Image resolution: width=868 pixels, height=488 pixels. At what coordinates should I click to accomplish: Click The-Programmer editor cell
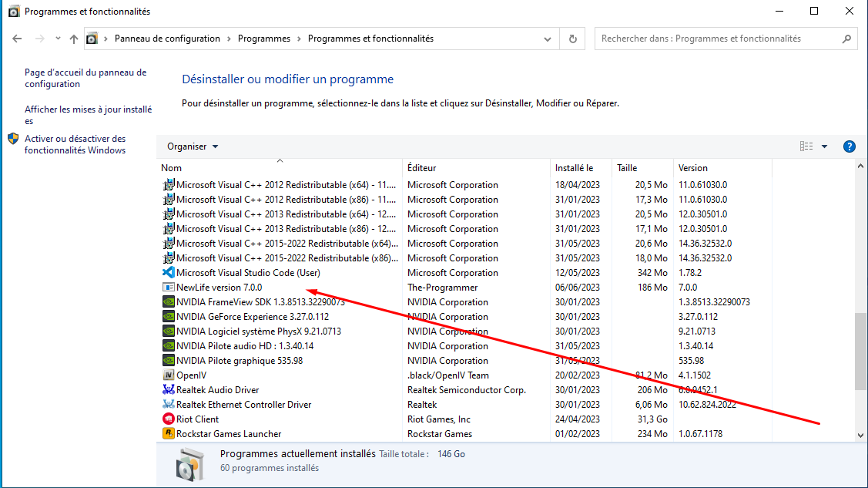pyautogui.click(x=442, y=288)
